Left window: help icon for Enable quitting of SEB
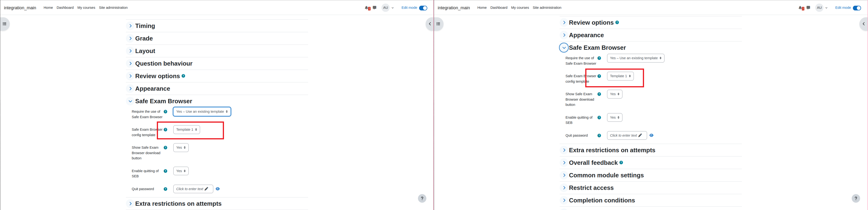 click(x=165, y=171)
